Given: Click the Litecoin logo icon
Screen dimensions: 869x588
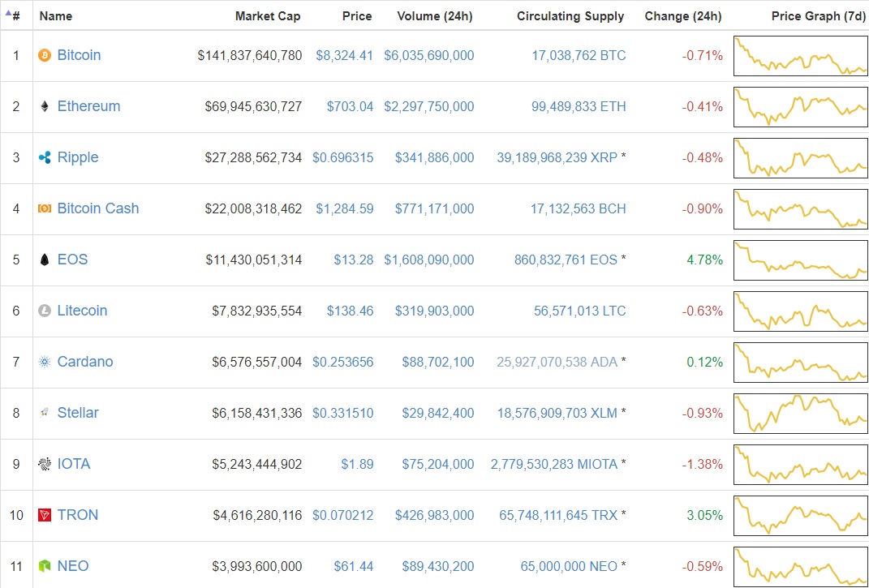Looking at the screenshot, I should (x=45, y=311).
